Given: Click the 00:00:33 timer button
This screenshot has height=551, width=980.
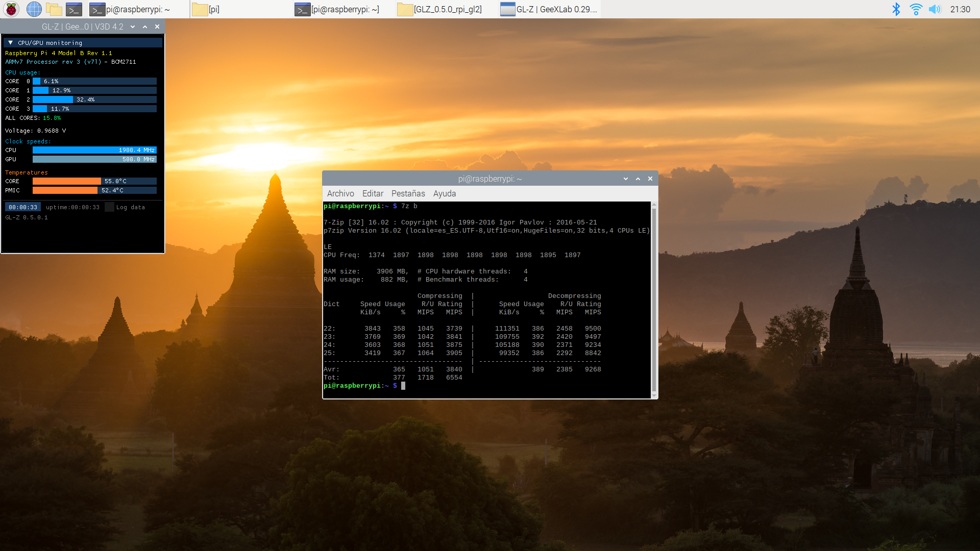Looking at the screenshot, I should click(x=23, y=207).
